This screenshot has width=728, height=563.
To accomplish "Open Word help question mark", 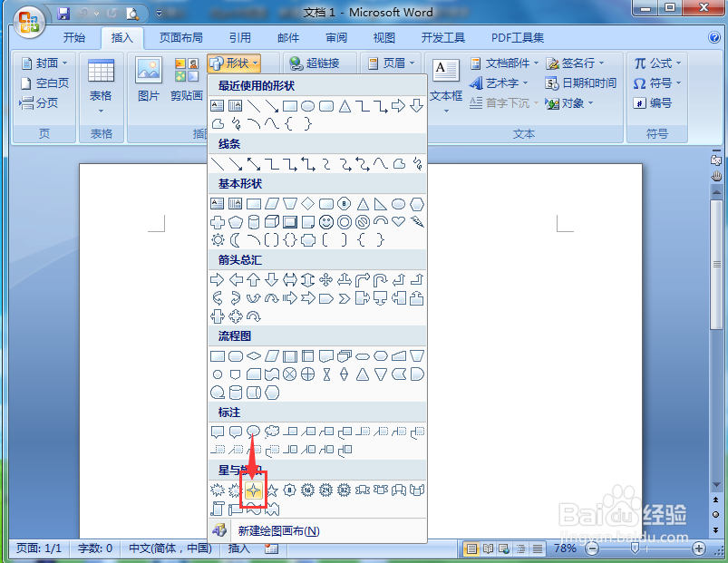I will pos(714,37).
